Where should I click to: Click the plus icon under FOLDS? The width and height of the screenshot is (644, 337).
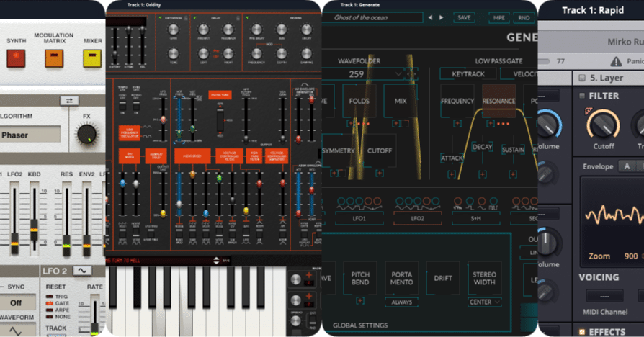point(350,123)
